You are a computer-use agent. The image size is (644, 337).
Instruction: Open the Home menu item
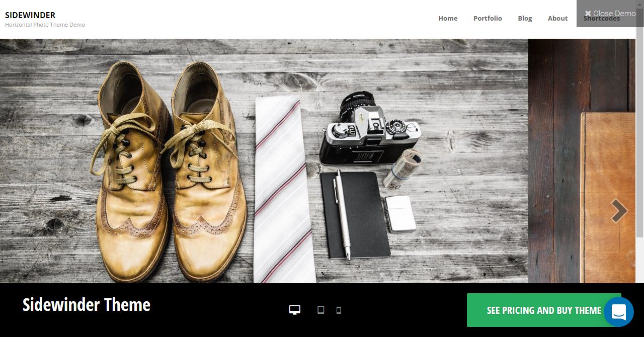click(x=448, y=18)
